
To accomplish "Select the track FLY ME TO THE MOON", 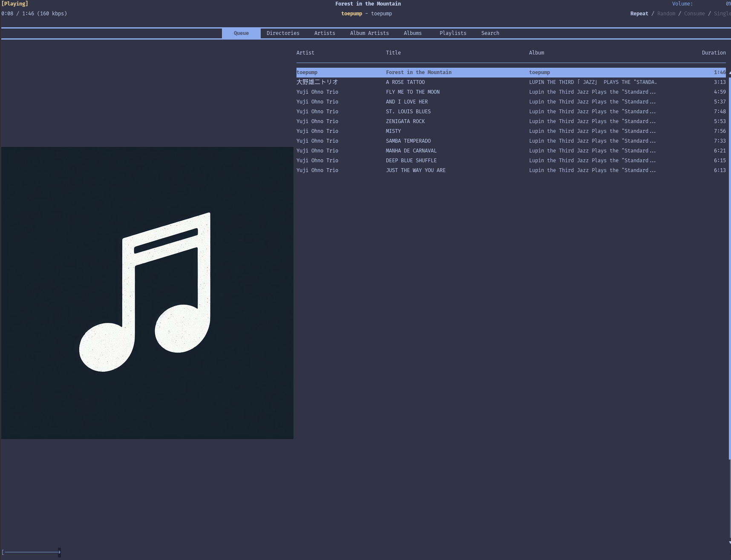I will (x=412, y=92).
